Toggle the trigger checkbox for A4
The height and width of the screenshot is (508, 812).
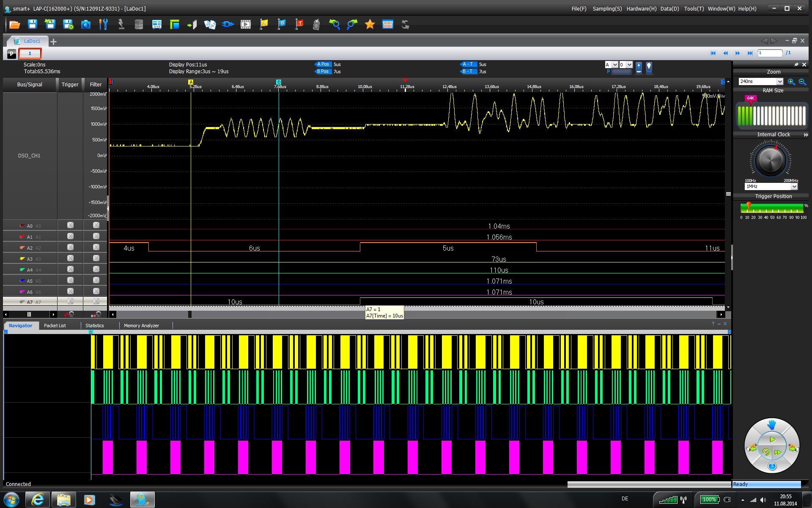pos(70,269)
